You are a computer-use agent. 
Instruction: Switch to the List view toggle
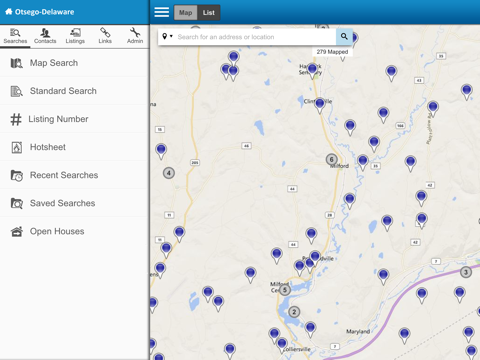point(209,13)
